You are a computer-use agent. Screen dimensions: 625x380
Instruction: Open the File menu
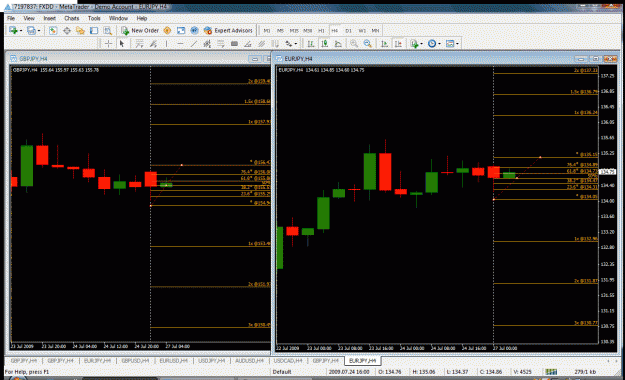(x=11, y=18)
